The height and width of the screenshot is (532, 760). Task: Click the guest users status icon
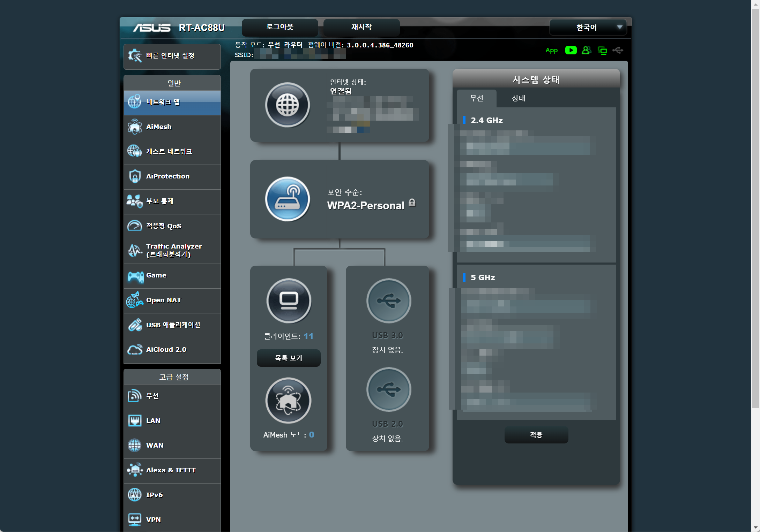[x=587, y=50]
